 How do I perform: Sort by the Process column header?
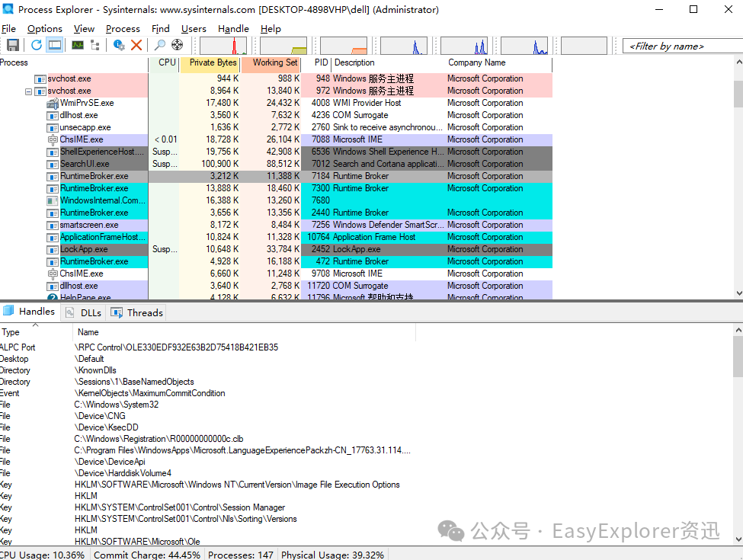(73, 62)
